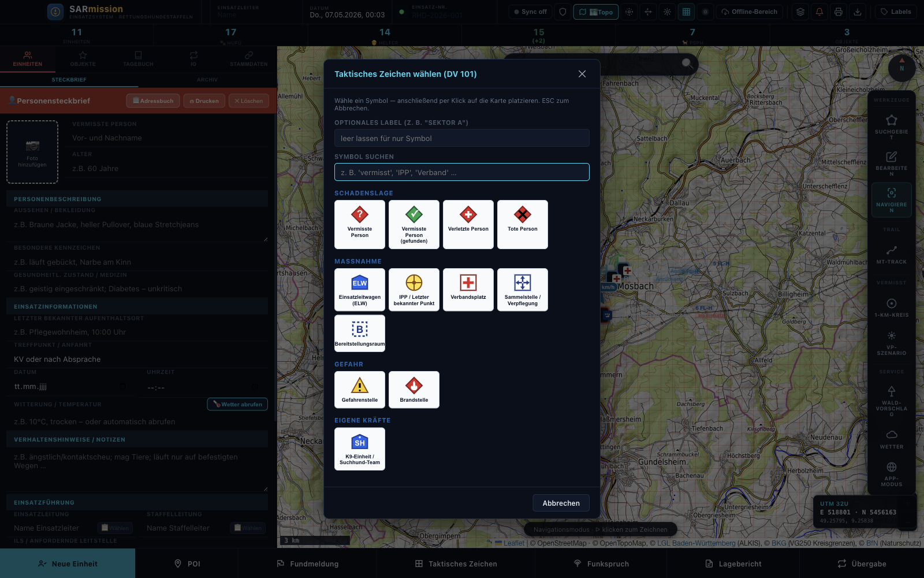
Task: Toggle the concentric circles target icon
Action: click(705, 12)
